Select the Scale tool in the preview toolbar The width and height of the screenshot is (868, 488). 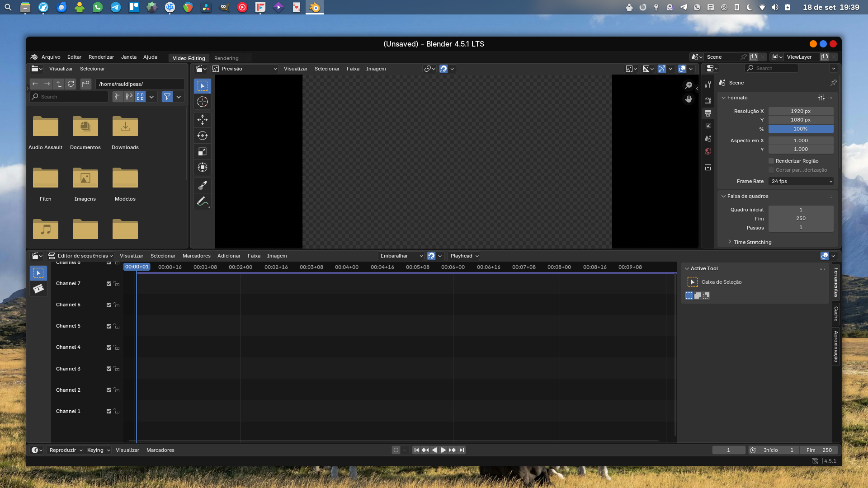[202, 151]
